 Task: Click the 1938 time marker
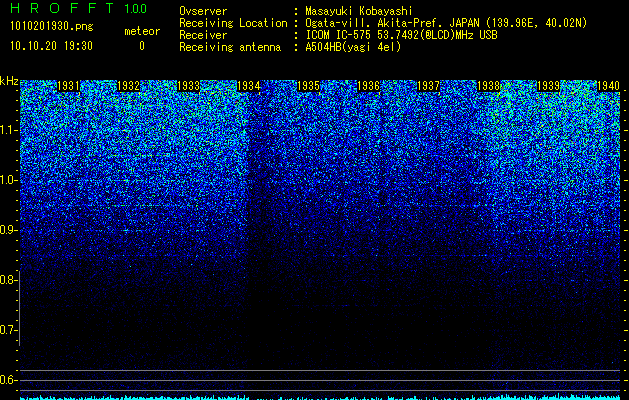489,86
